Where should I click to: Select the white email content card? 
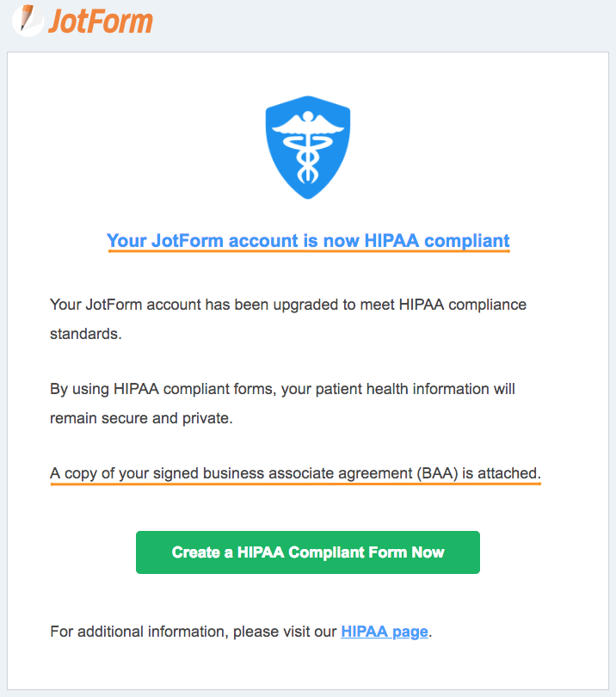[307, 370]
